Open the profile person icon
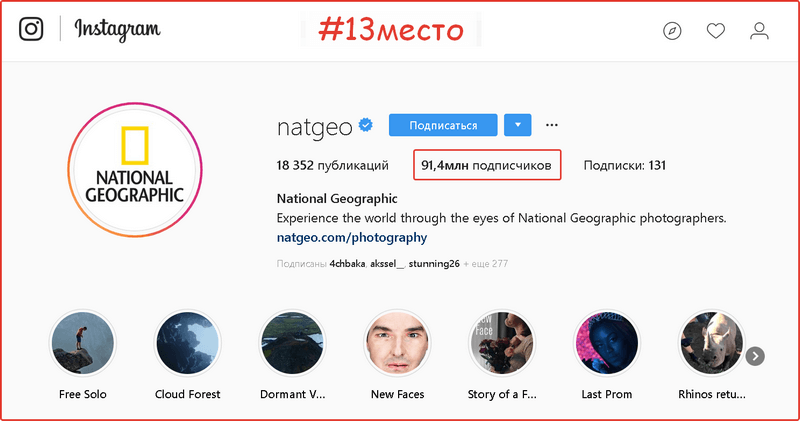Image resolution: width=800 pixels, height=421 pixels. click(x=759, y=31)
